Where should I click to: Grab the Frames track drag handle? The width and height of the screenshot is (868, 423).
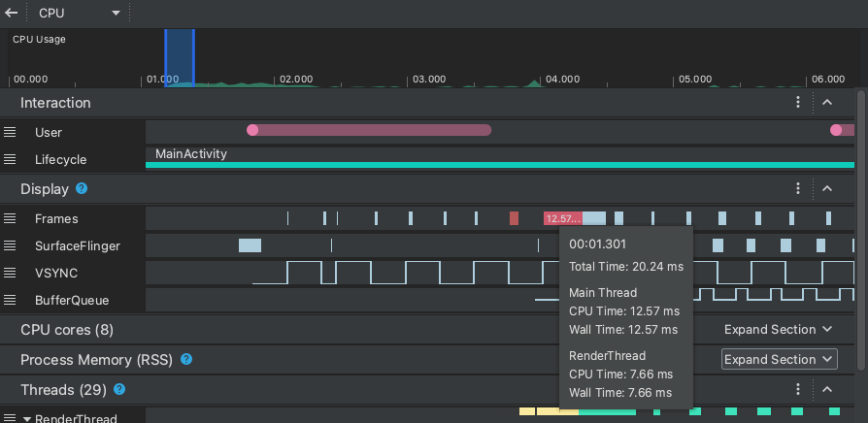10,219
